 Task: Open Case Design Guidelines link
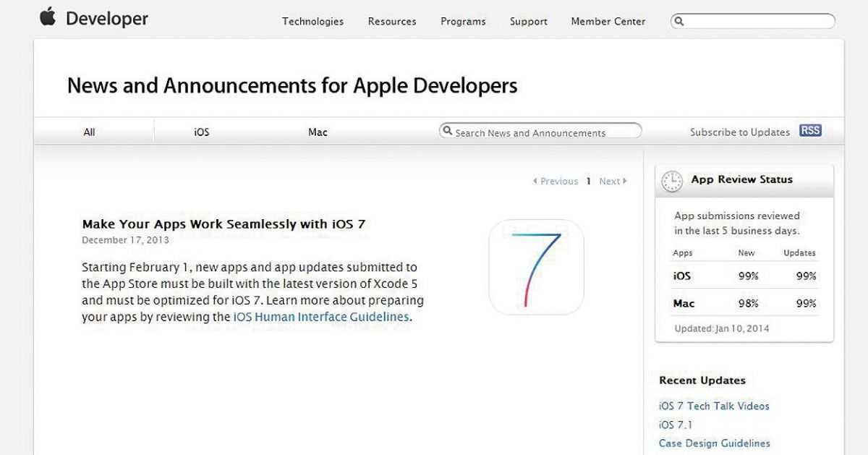tap(714, 443)
